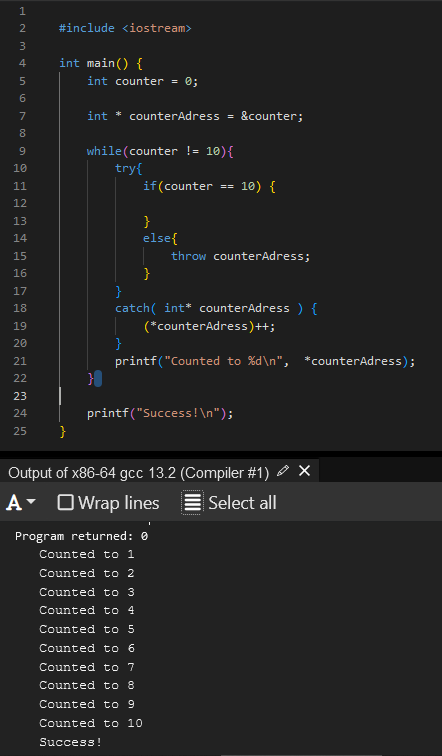The image size is (442, 756).
Task: Click the output line "Counted to 3"
Action: point(87,592)
